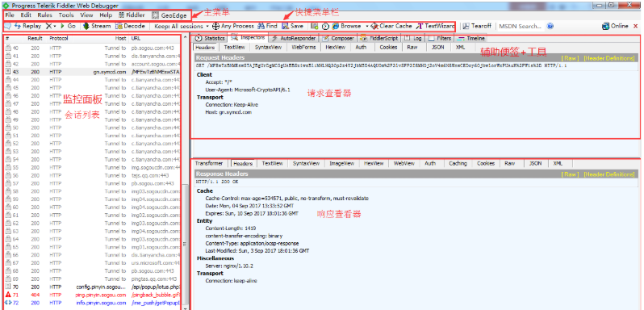Switch to the Timeline tab
Image resolution: width=644 pixels, height=310 pixels.
click(470, 38)
